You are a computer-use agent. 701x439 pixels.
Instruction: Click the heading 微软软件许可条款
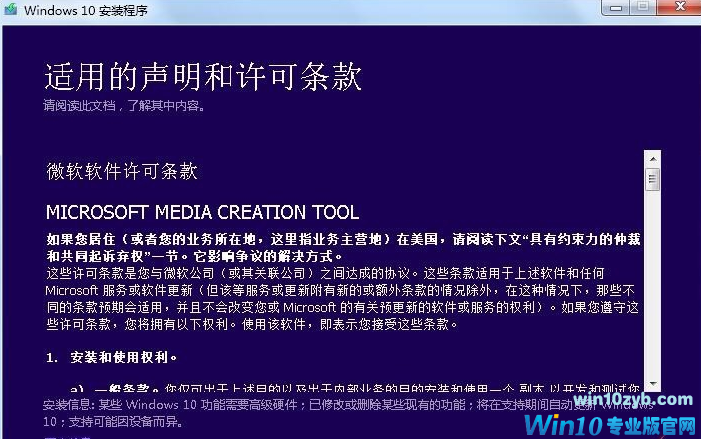pos(122,171)
